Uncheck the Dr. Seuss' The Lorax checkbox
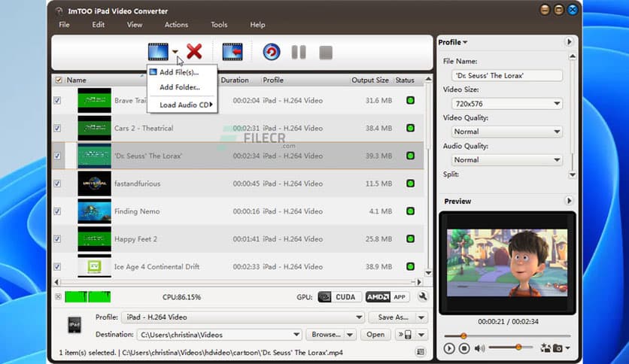Image resolution: width=629 pixels, height=364 pixels. 57,156
